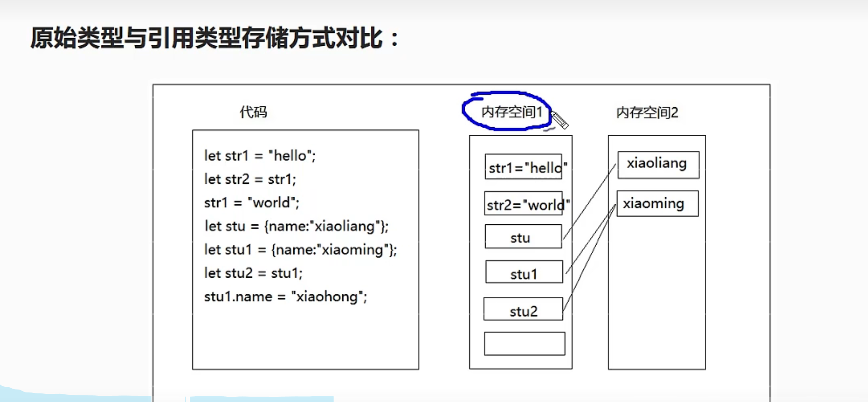Click the code line let str1 = "hello"
868x402 pixels.
point(260,156)
